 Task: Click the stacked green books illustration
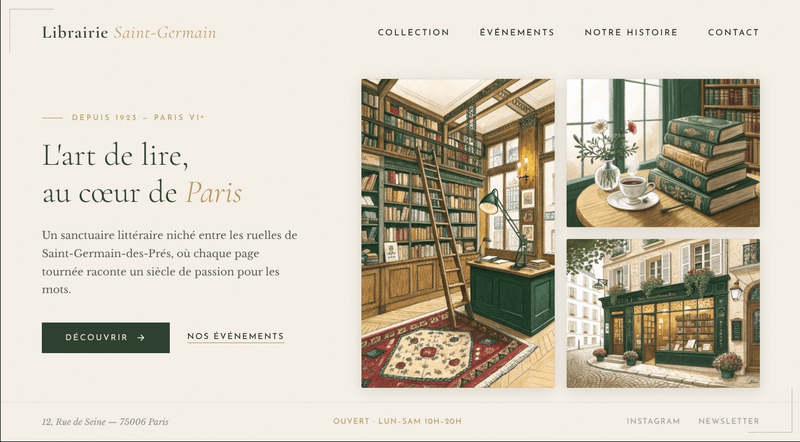pyautogui.click(x=663, y=153)
